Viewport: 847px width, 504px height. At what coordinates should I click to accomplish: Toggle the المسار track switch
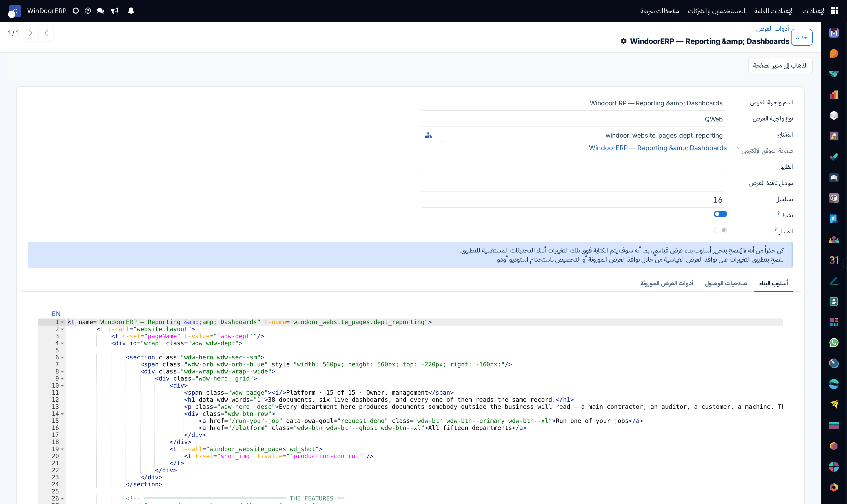coord(720,230)
